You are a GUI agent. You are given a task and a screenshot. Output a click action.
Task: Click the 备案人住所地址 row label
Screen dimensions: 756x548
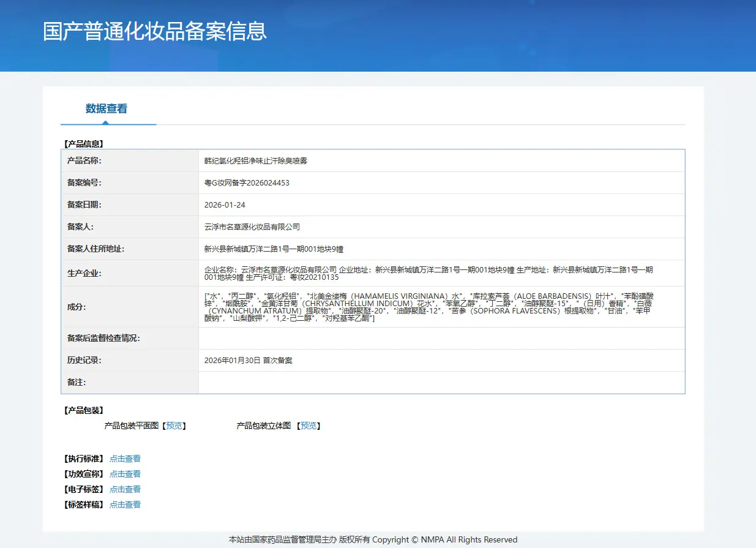[96, 249]
